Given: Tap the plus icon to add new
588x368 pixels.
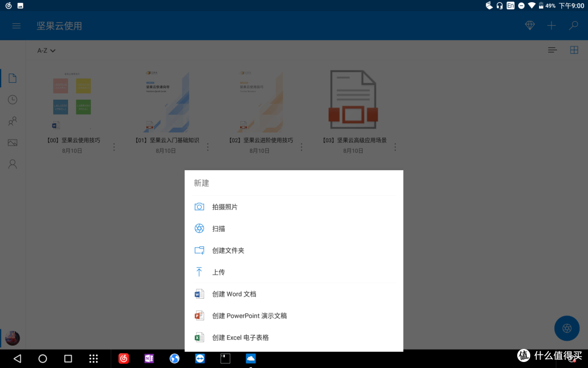Looking at the screenshot, I should tap(551, 26).
